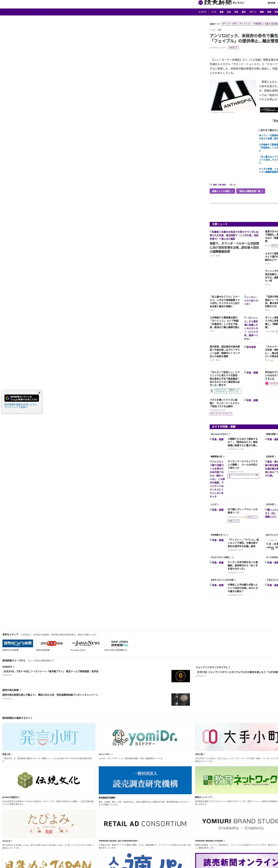Select 社会 in the navigation bar
Screen dimensions: 278x868
[x=229, y=12]
